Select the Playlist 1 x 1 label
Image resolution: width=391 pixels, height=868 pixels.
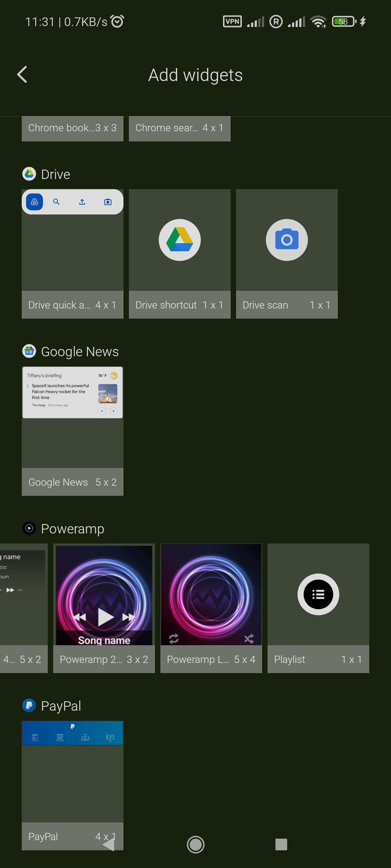[318, 659]
